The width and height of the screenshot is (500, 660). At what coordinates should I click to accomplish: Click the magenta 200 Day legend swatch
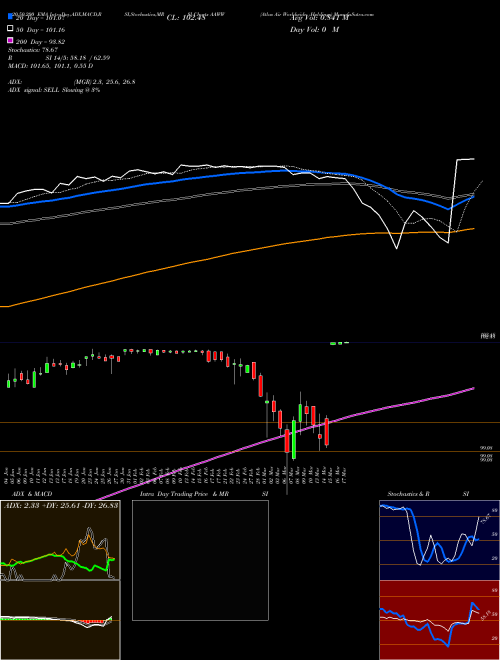tap(10, 40)
